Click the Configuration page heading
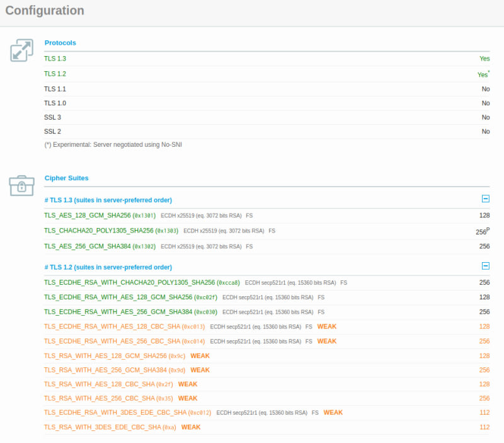 [44, 11]
